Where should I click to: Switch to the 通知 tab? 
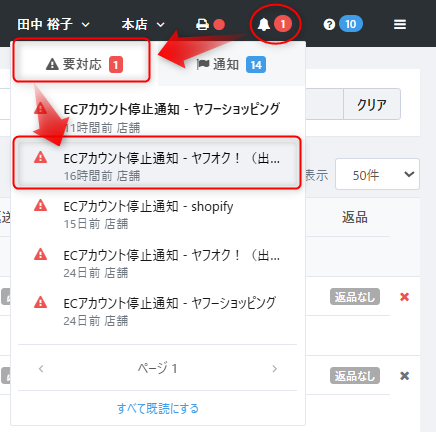(x=231, y=64)
